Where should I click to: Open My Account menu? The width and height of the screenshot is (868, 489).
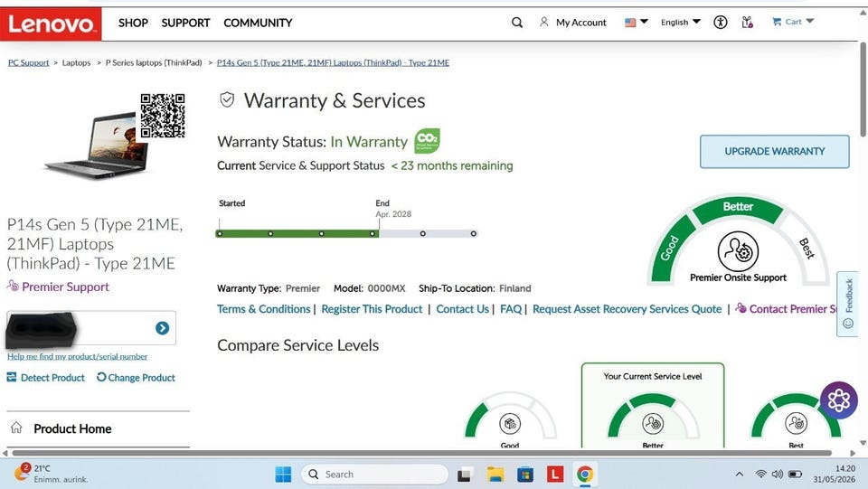point(573,23)
